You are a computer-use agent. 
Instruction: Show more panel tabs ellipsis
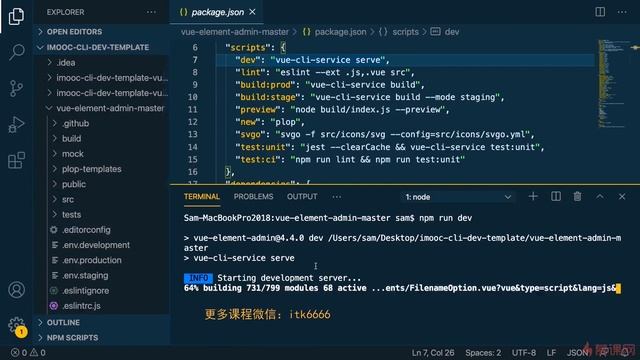tap(337, 197)
